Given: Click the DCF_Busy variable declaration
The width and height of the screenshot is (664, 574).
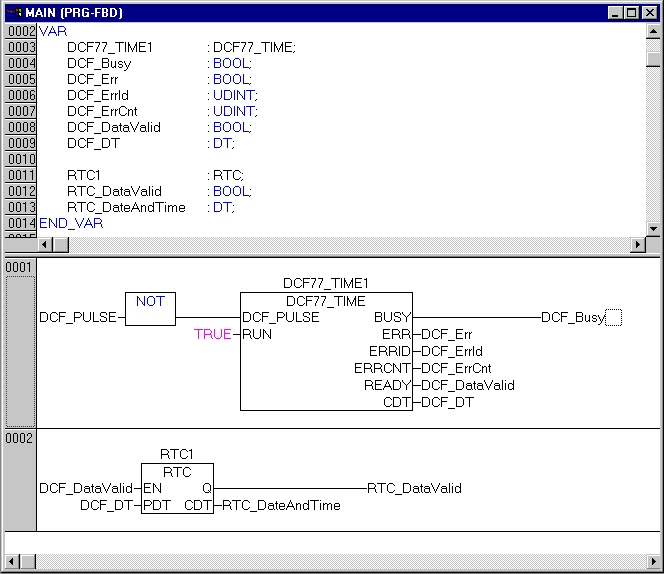Looking at the screenshot, I should point(99,64).
